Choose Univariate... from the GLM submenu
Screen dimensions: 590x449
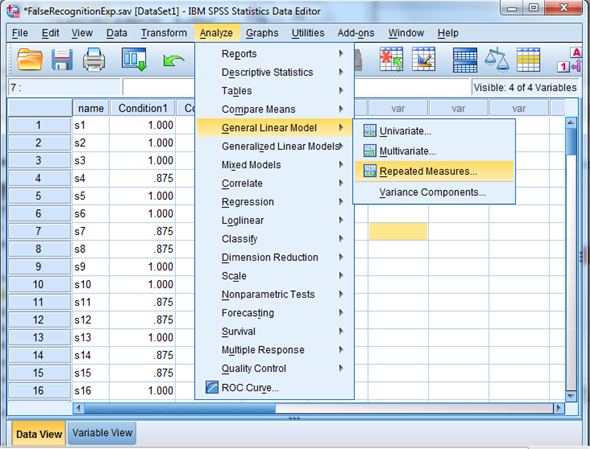point(434,131)
